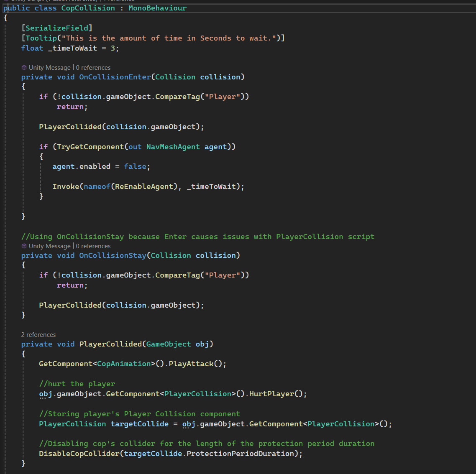Click the targetCollide variable declaration
Image resolution: width=476 pixels, height=474 pixels.
pyautogui.click(x=139, y=424)
